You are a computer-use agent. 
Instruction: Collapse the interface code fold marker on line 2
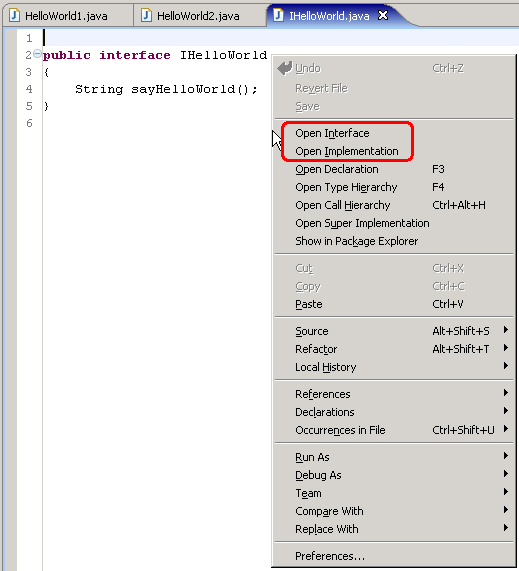pyautogui.click(x=37, y=54)
